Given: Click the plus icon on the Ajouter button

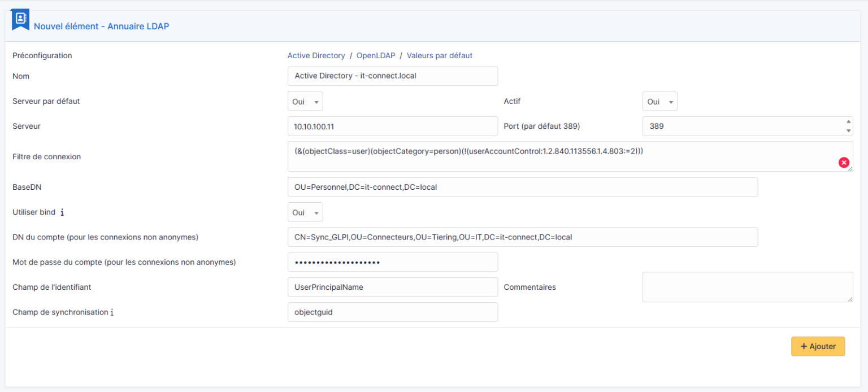Looking at the screenshot, I should (x=805, y=346).
